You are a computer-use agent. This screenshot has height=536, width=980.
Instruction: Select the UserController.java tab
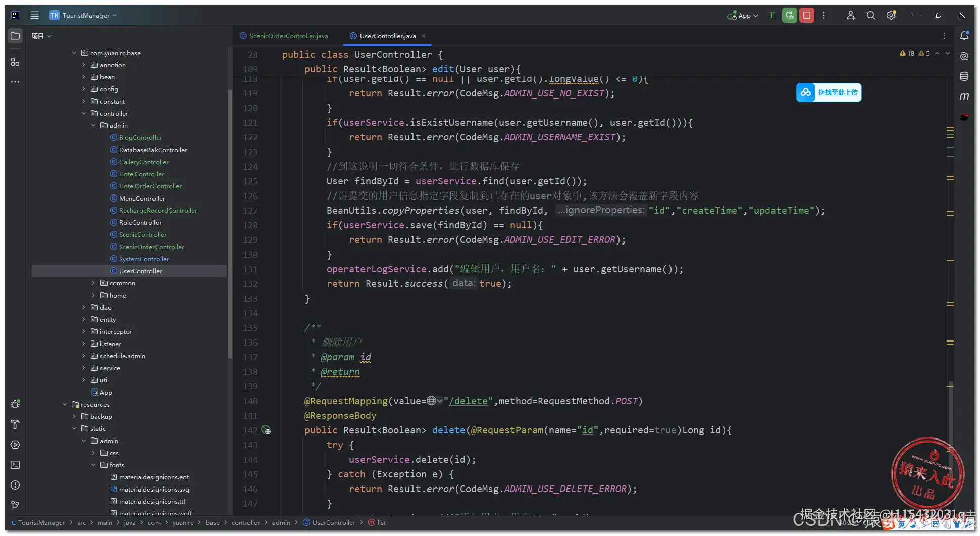pos(388,36)
